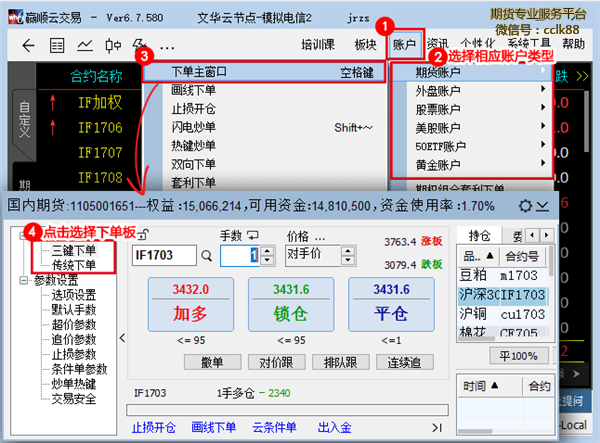This screenshot has width=600, height=443.
Task: Open the 账户 menu
Action: [405, 45]
